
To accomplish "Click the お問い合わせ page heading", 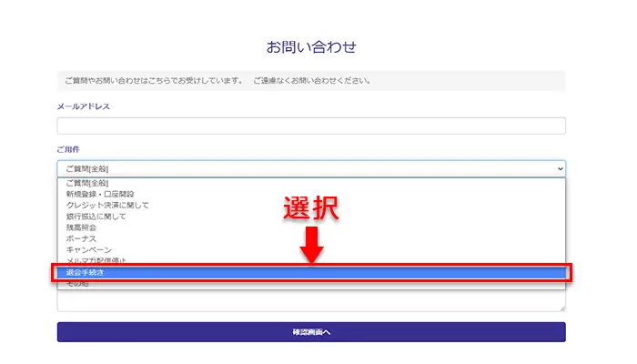I will (311, 46).
